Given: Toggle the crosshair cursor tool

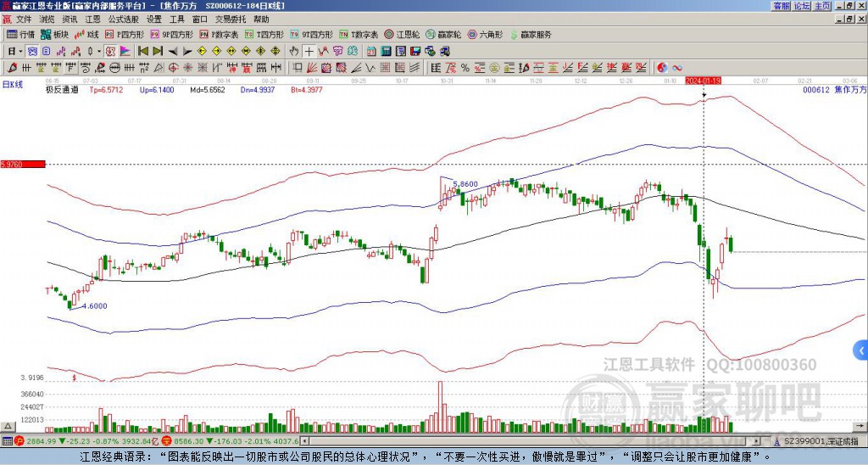Looking at the screenshot, I should click(309, 51).
